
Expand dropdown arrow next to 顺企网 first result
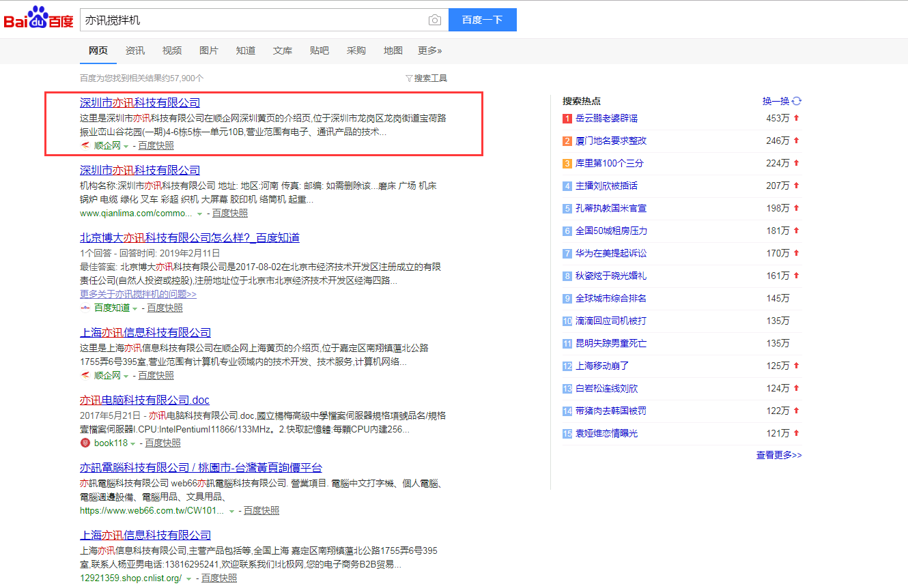(x=126, y=146)
